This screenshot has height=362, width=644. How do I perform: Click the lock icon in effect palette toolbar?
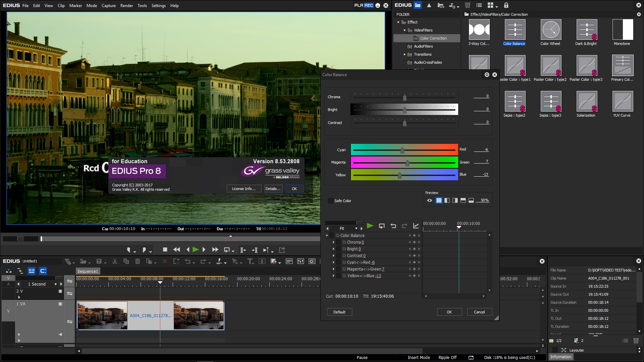point(506,5)
